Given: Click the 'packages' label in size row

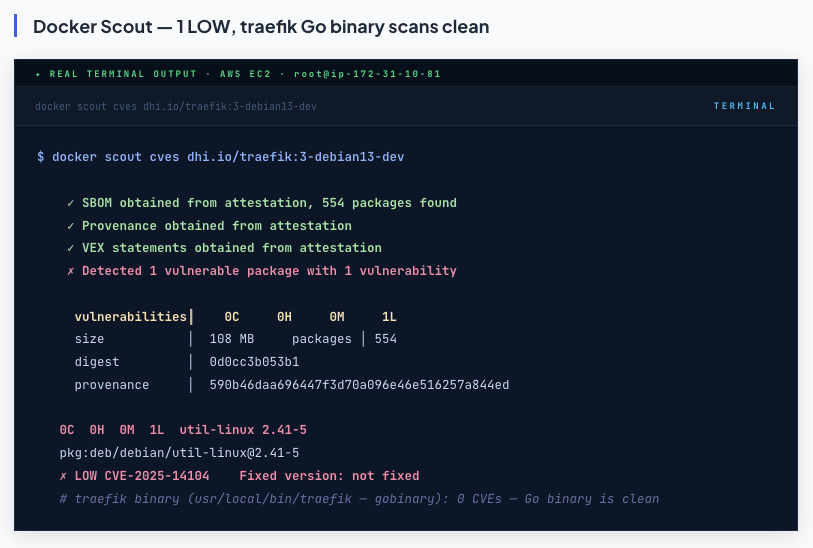Looking at the screenshot, I should click(321, 339).
